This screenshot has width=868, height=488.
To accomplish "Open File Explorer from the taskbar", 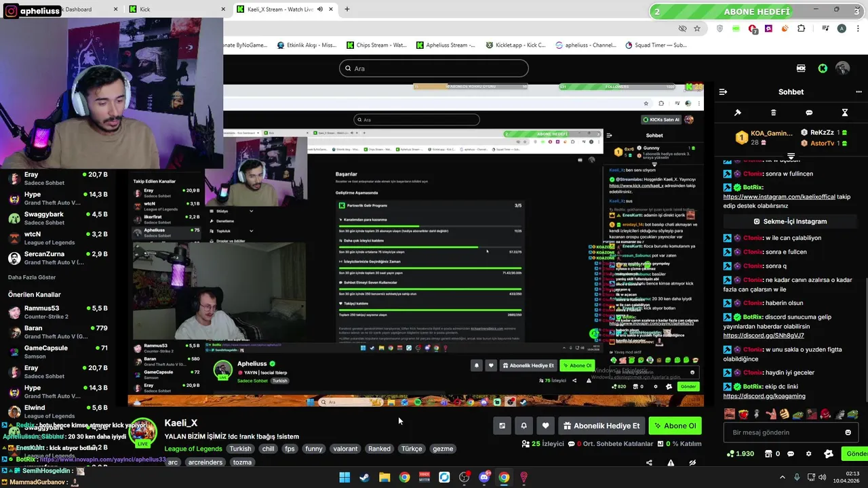I will (384, 477).
